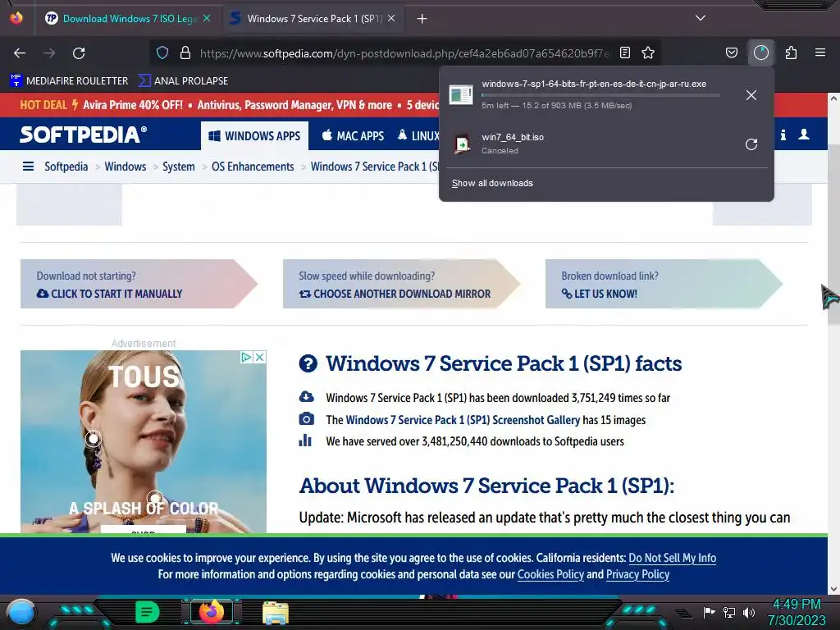Bookmark this page with the star
840x630 pixels.
[x=648, y=52]
